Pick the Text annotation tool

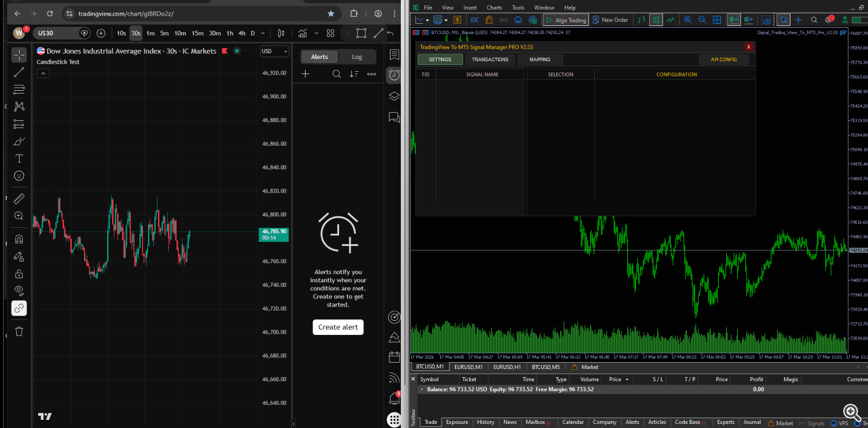19,158
